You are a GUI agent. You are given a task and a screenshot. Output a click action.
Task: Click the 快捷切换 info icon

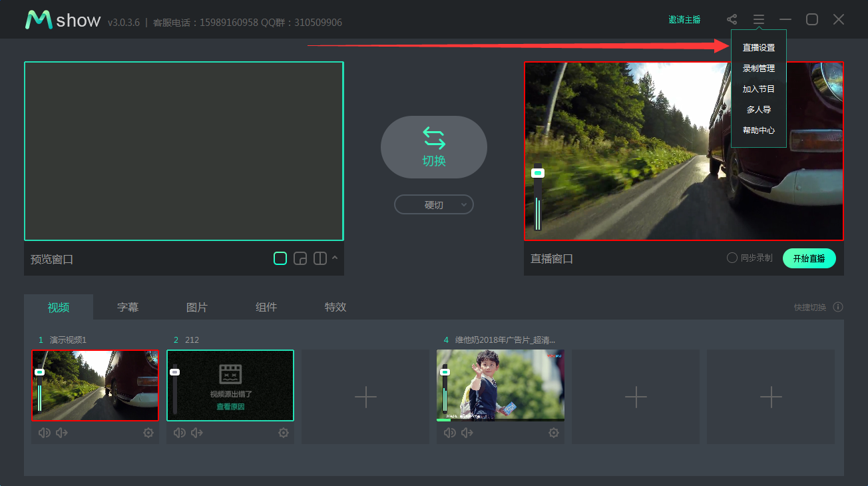[x=838, y=307]
